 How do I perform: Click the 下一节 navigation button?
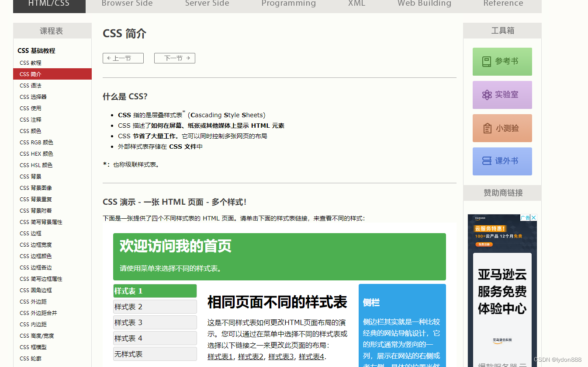[x=174, y=58]
